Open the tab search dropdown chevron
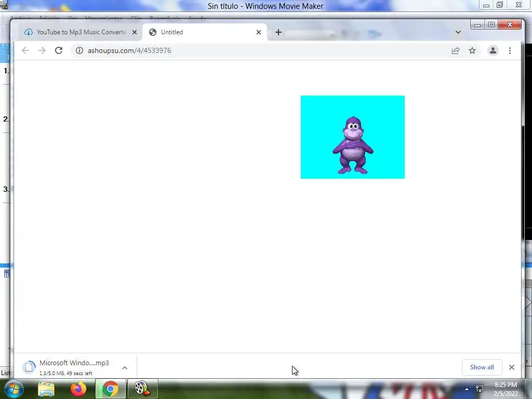The width and height of the screenshot is (532, 399). (x=458, y=32)
